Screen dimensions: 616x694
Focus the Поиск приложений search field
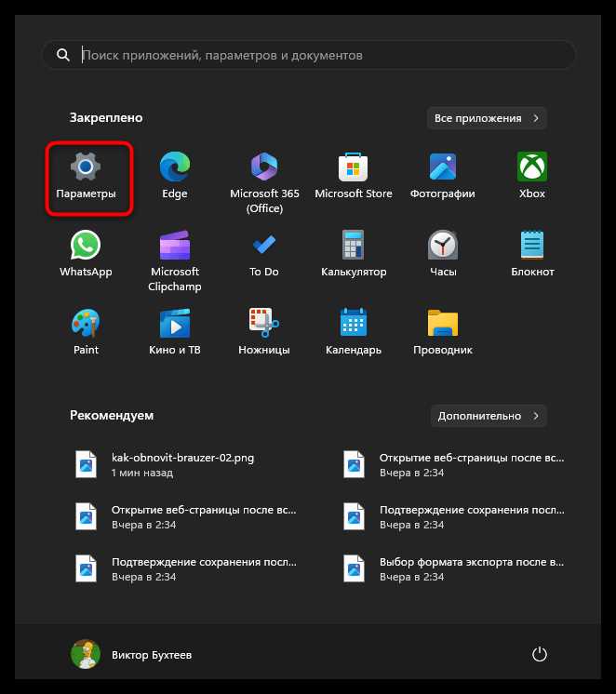[x=309, y=55]
